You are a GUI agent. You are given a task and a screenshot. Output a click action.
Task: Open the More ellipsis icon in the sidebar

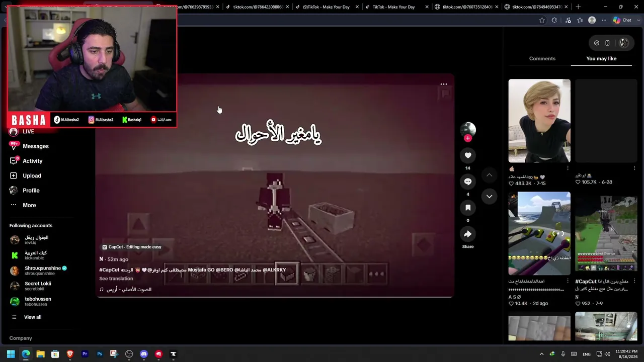pos(14,205)
